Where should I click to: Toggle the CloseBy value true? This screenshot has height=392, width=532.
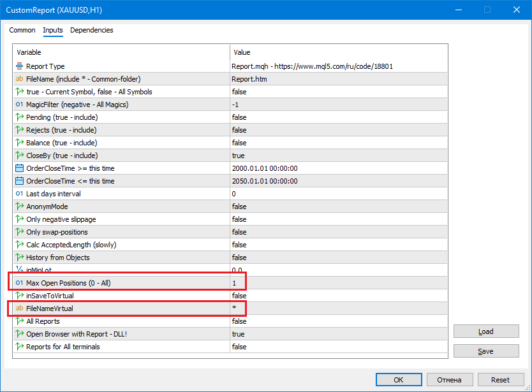point(338,156)
